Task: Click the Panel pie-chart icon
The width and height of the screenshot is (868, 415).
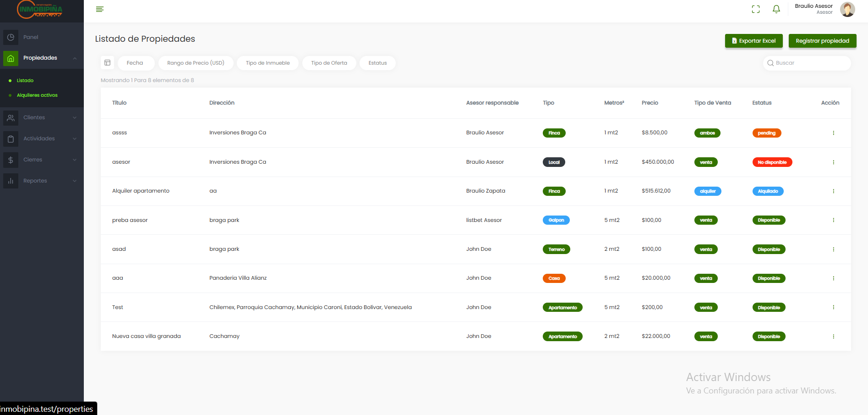Action: click(11, 37)
